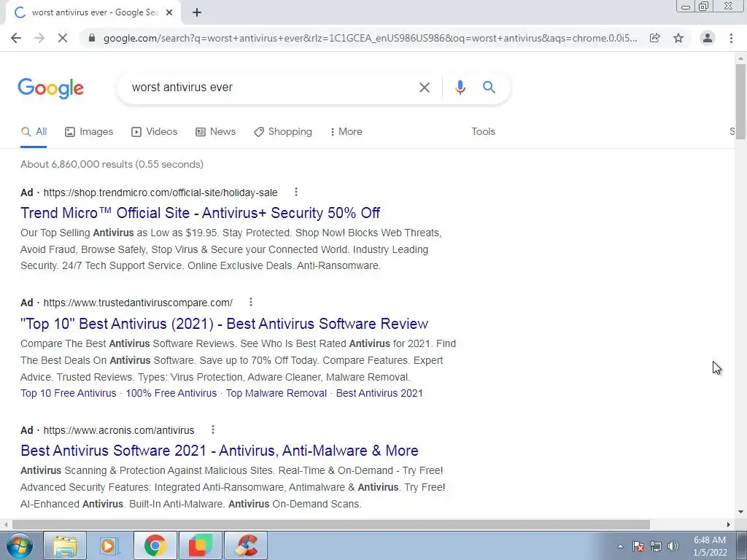This screenshot has width=747, height=560.
Task: Open Best Antivirus Software 2021 Acronis link
Action: (220, 451)
